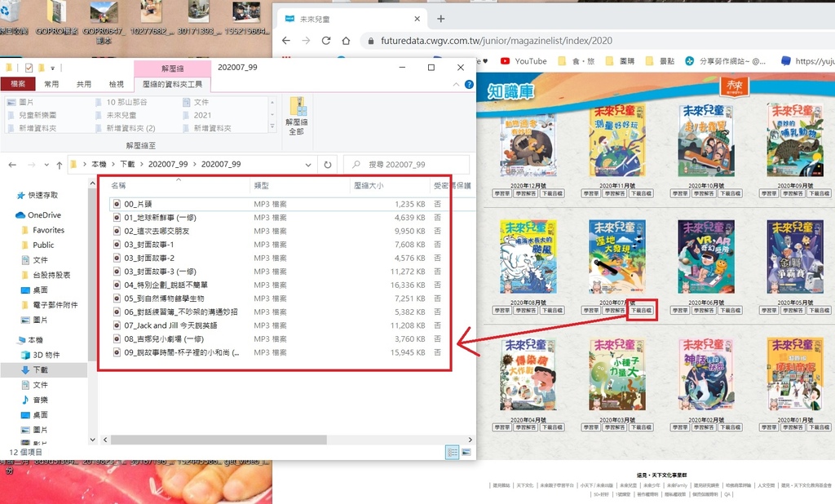835x504 pixels.
Task: Open the Customize Quick Access Toolbar dropdown
Action: (52, 69)
